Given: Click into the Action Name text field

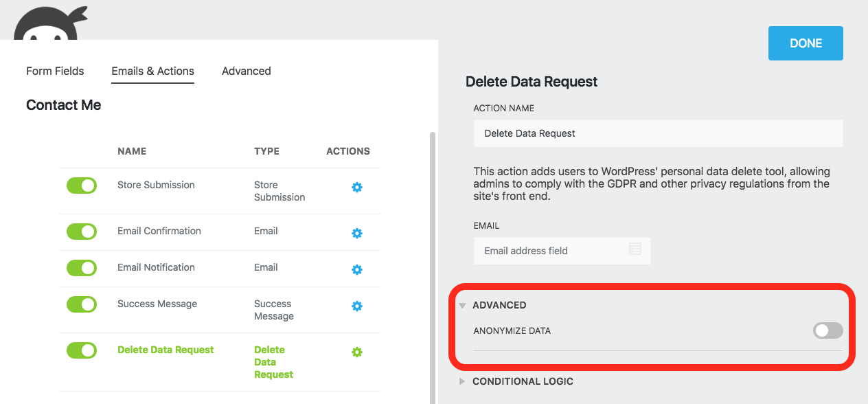Looking at the screenshot, I should [657, 133].
